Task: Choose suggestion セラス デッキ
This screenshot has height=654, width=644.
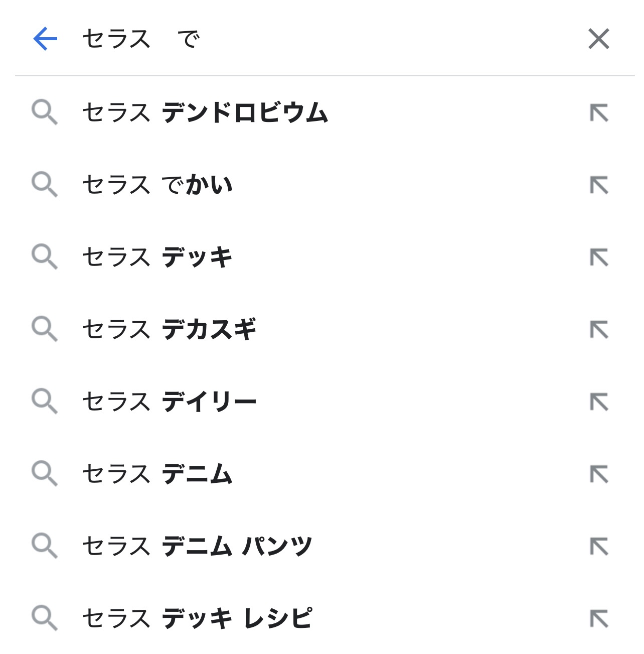Action: pos(321,257)
